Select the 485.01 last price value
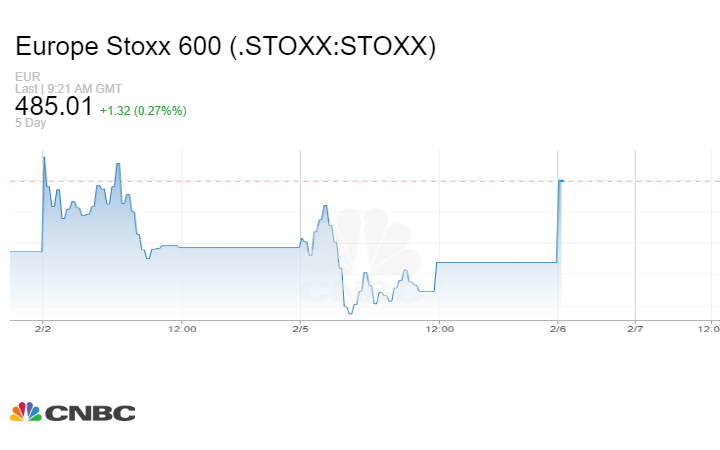 click(x=54, y=106)
